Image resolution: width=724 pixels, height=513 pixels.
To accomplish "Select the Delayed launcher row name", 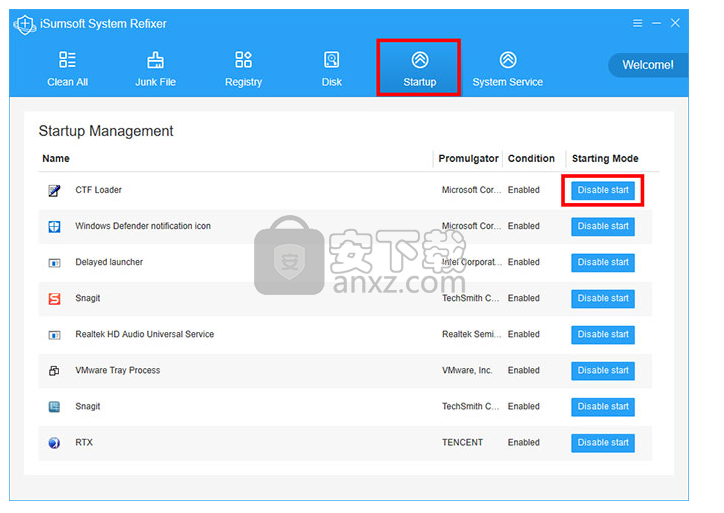I will 109,262.
